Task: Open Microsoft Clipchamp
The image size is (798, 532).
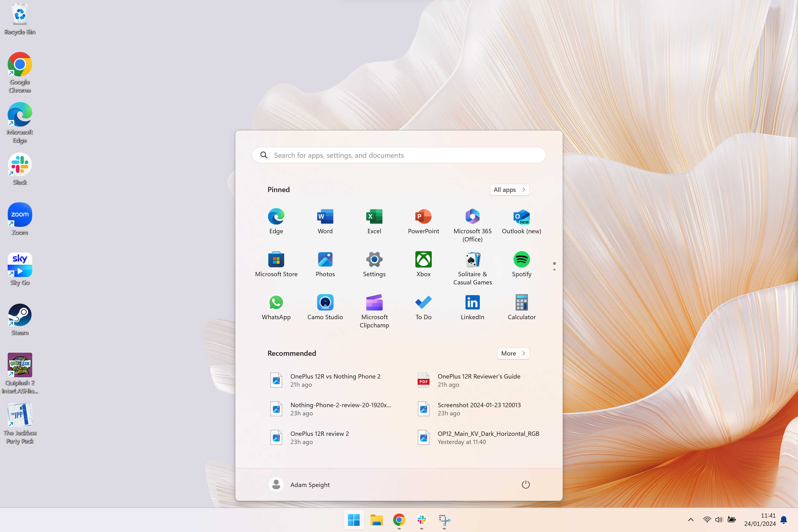Action: [374, 312]
